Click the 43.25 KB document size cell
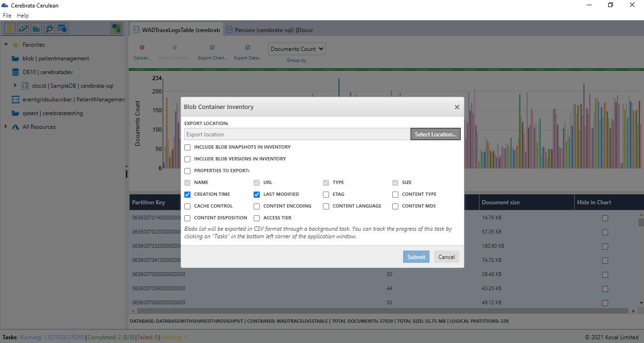 492,288
